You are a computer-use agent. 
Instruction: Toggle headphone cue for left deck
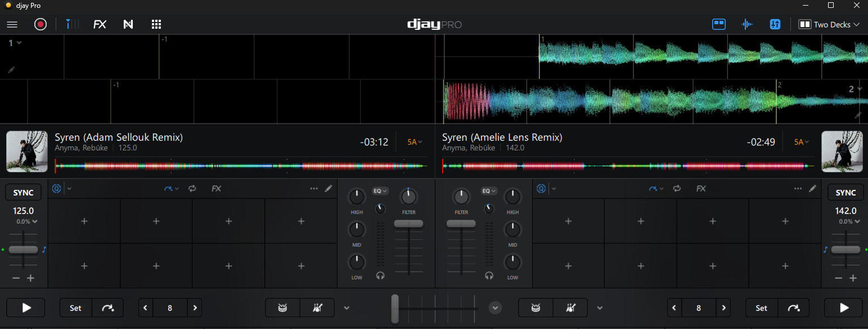[381, 276]
